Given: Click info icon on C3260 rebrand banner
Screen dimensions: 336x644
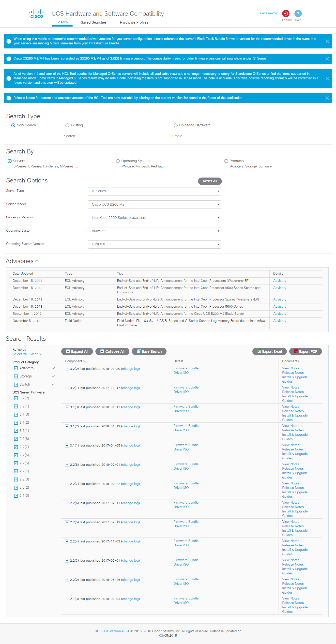Looking at the screenshot, I should 9,59.
